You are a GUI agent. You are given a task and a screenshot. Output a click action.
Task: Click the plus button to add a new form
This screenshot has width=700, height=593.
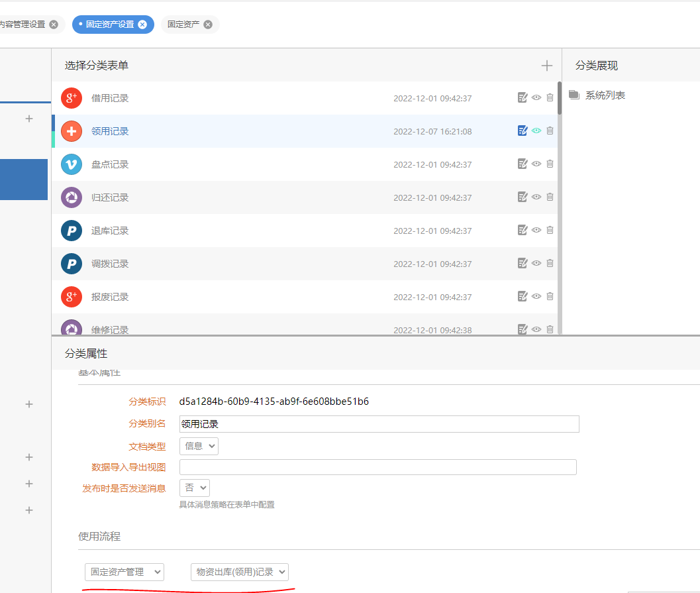pos(546,65)
